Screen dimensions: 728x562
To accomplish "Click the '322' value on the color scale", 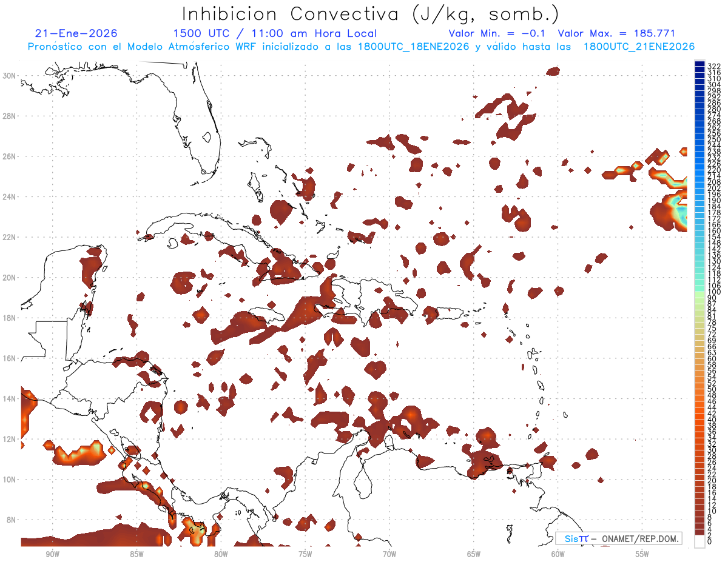I will click(x=714, y=65).
